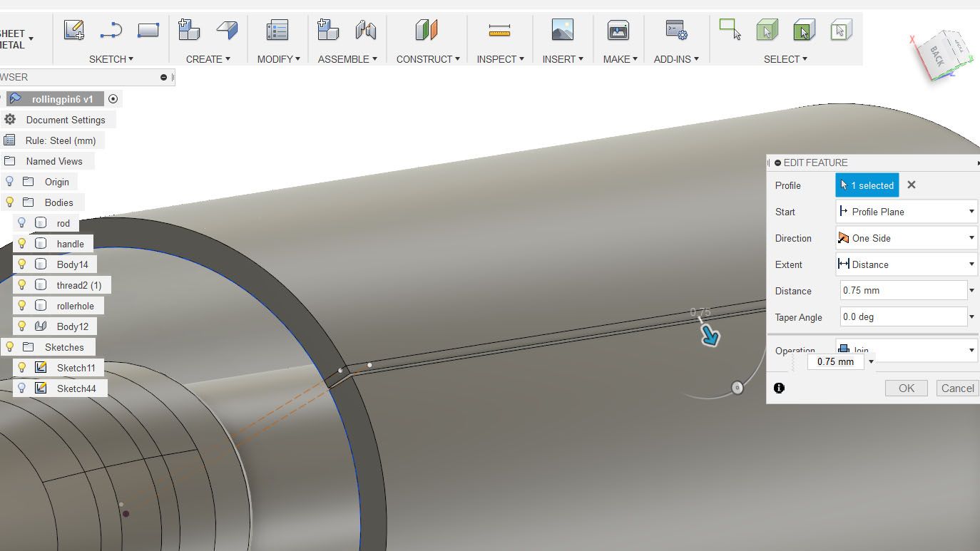Open the SKETCH menu
This screenshot has width=980, height=551.
click(111, 59)
